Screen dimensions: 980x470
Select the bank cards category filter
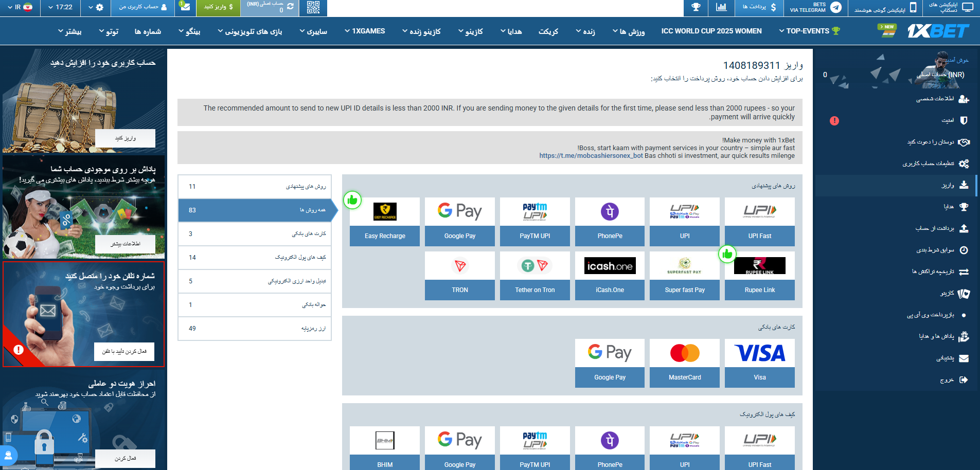(x=255, y=234)
